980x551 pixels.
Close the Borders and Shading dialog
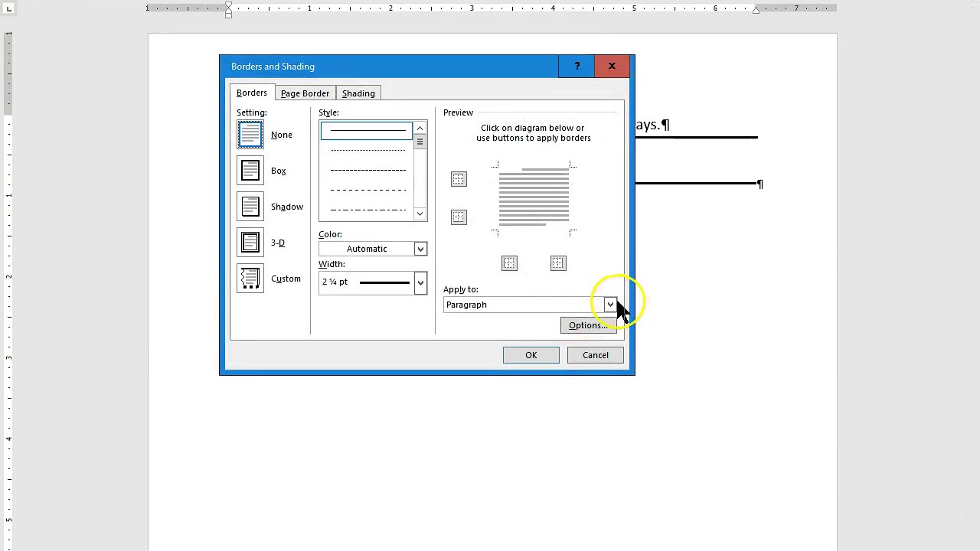pos(612,67)
